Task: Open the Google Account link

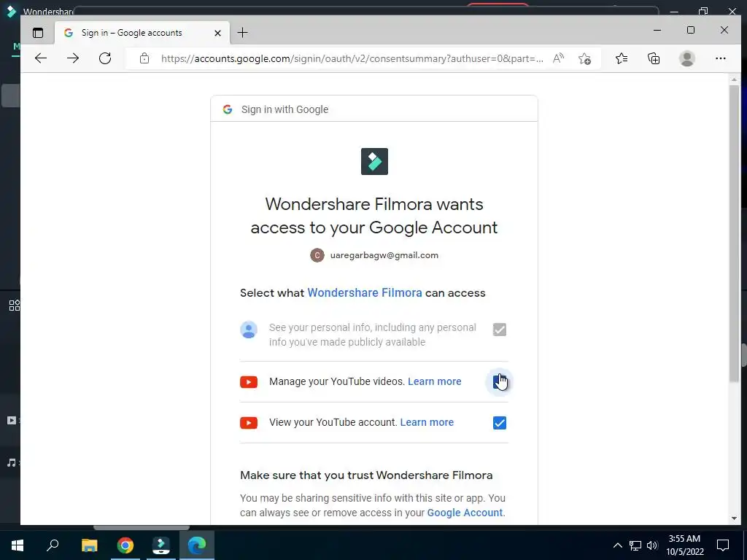Action: (465, 513)
